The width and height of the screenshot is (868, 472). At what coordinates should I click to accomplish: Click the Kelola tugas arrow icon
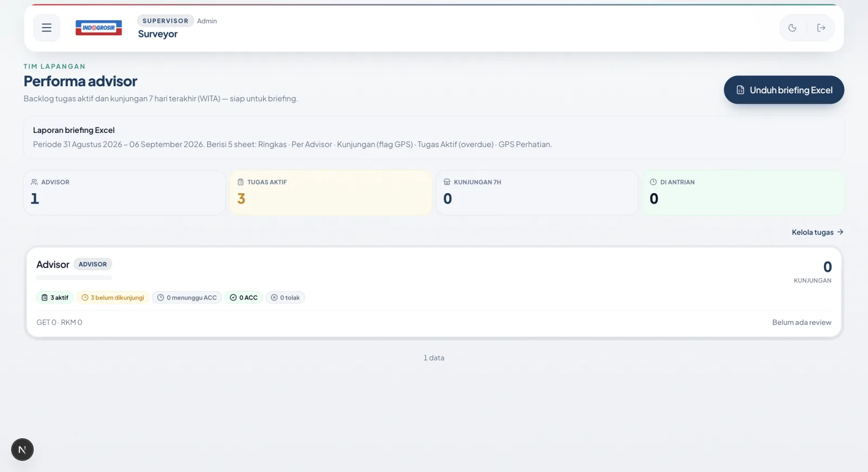click(x=840, y=232)
